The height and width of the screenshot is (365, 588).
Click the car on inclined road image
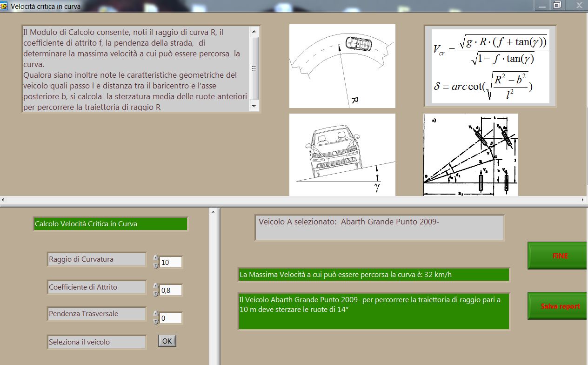pos(342,155)
